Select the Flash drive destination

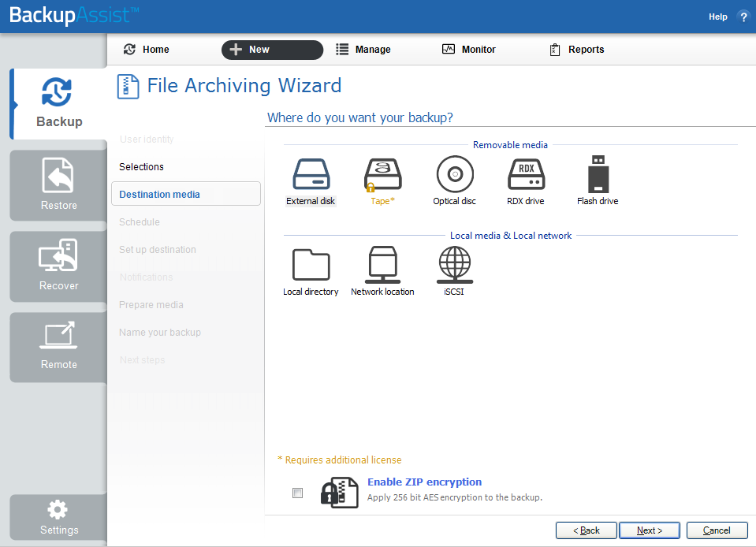[x=598, y=182]
